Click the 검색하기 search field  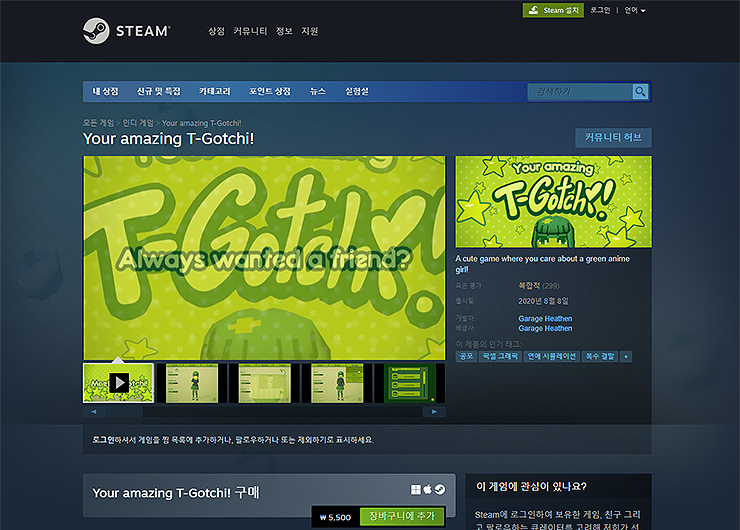[580, 92]
